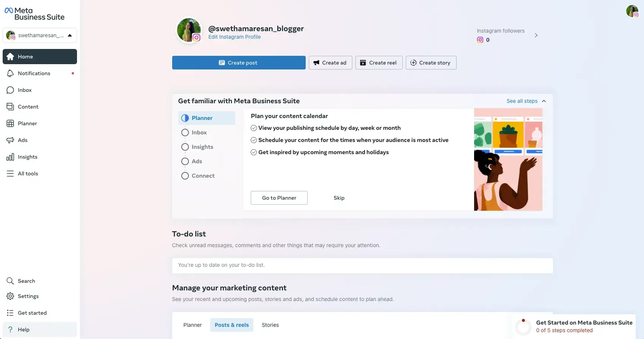
Task: Click 'You're up to date on your to-do list' row
Action: coord(363,266)
